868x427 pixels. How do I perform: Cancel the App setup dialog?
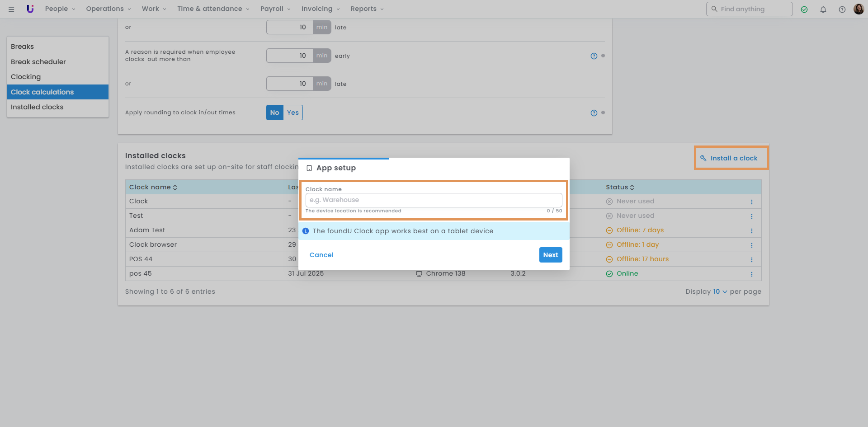click(x=321, y=255)
